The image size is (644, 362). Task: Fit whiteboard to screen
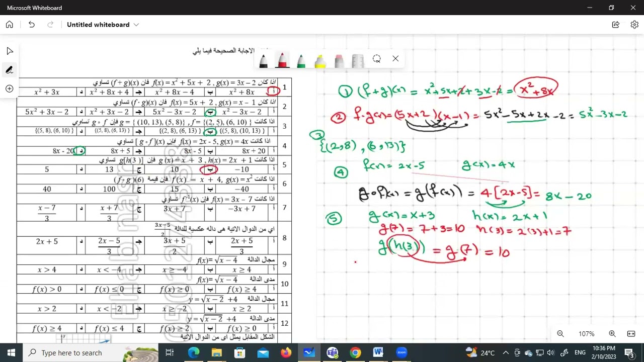coord(631,334)
